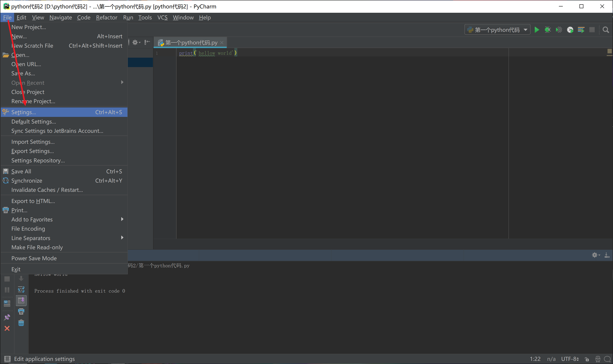This screenshot has height=364, width=613.
Task: Close run tab with red X
Action: [7, 328]
